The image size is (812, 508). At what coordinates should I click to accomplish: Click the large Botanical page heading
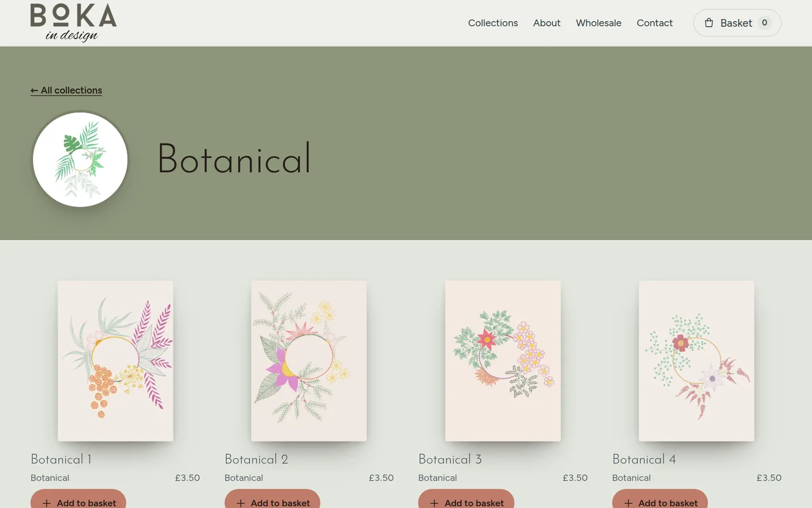coord(234,159)
